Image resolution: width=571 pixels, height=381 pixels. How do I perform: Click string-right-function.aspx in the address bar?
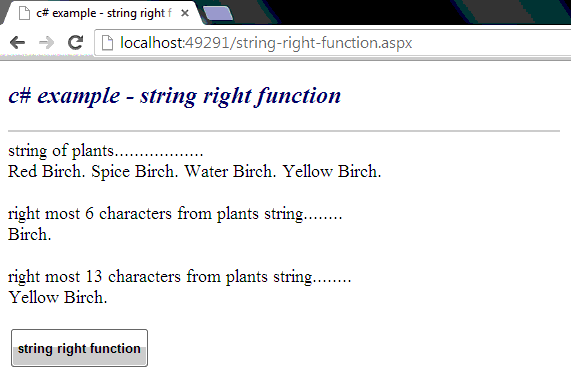click(x=324, y=43)
